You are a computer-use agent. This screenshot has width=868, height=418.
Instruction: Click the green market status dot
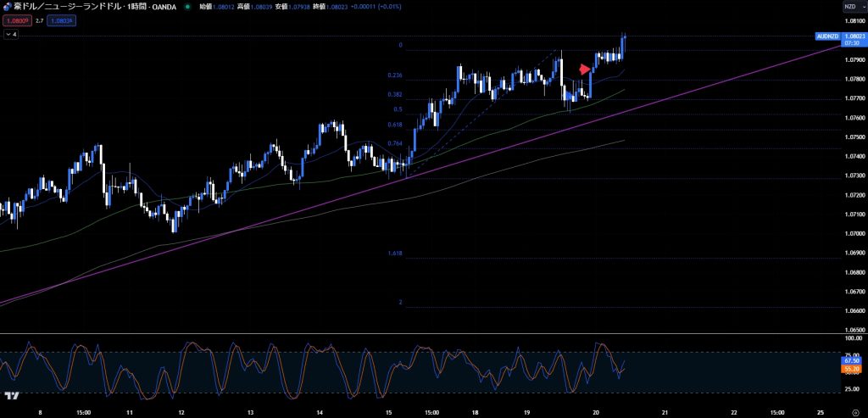click(186, 7)
